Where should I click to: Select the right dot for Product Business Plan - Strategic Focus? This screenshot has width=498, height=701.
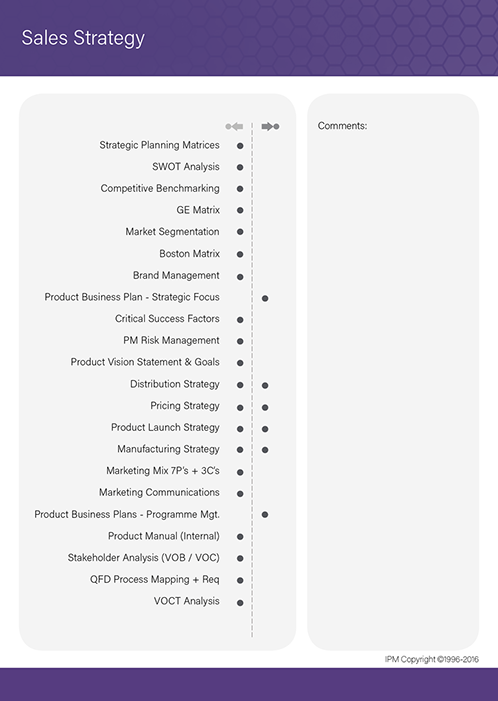point(265,298)
